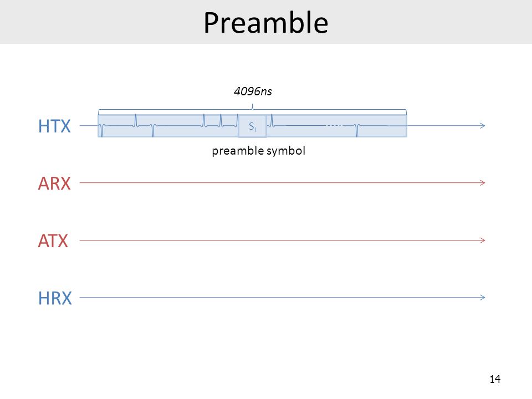Screen dimensions: 532x399
Task: Click the first positive pulse on HTX
Action: pyautogui.click(x=136, y=120)
